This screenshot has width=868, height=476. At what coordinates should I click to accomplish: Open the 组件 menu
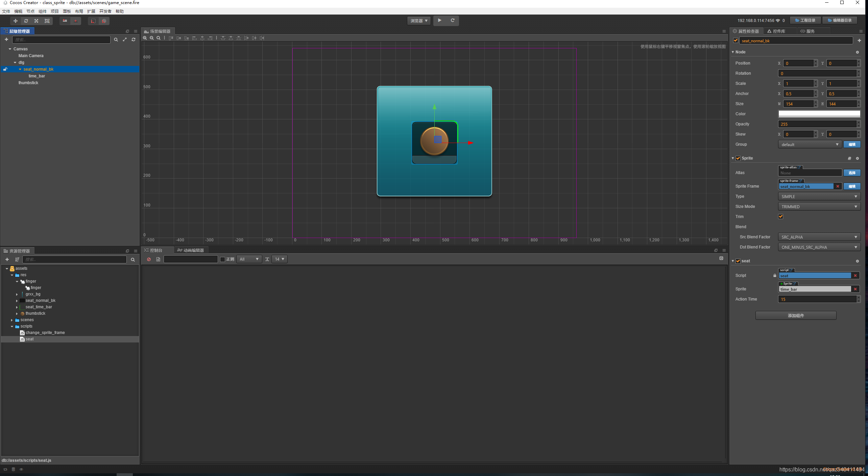coord(43,11)
